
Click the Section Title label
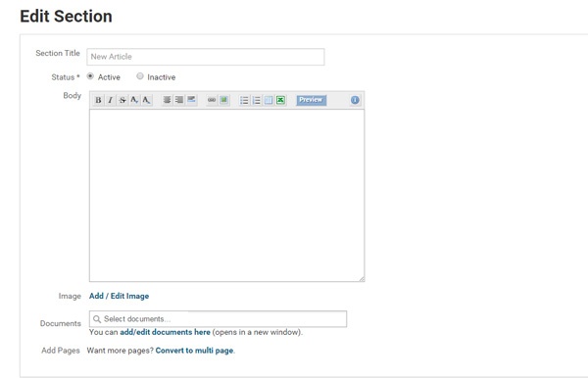click(x=58, y=53)
